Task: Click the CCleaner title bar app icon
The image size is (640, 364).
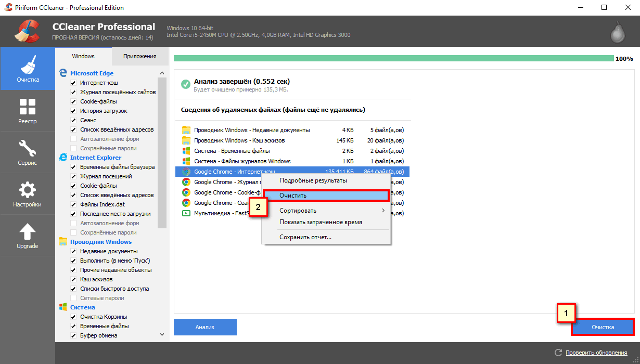Action: pos(8,7)
